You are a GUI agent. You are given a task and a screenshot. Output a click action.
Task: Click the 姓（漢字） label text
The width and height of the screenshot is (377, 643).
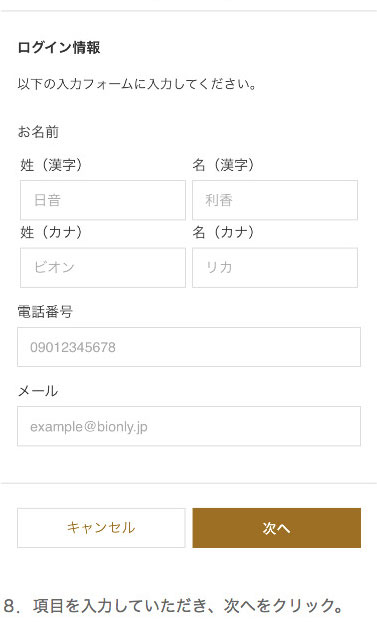coord(51,165)
